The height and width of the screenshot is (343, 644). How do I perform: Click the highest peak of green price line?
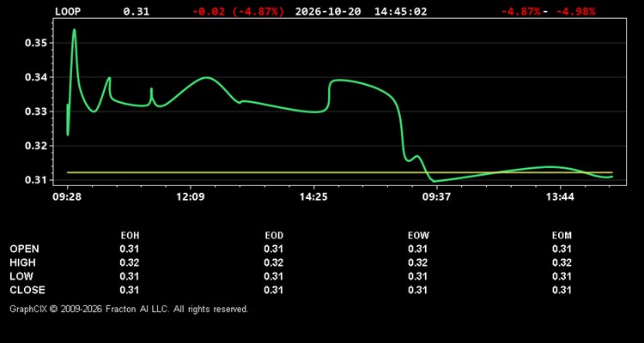pos(75,29)
